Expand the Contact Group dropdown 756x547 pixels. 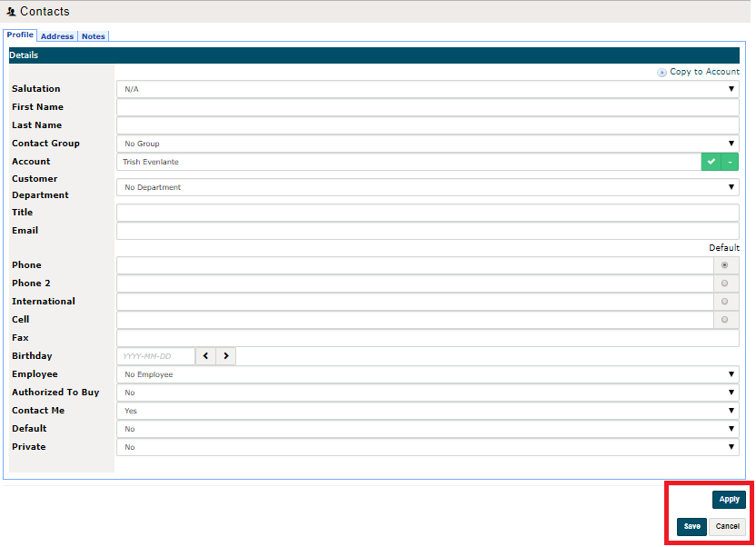tap(731, 143)
